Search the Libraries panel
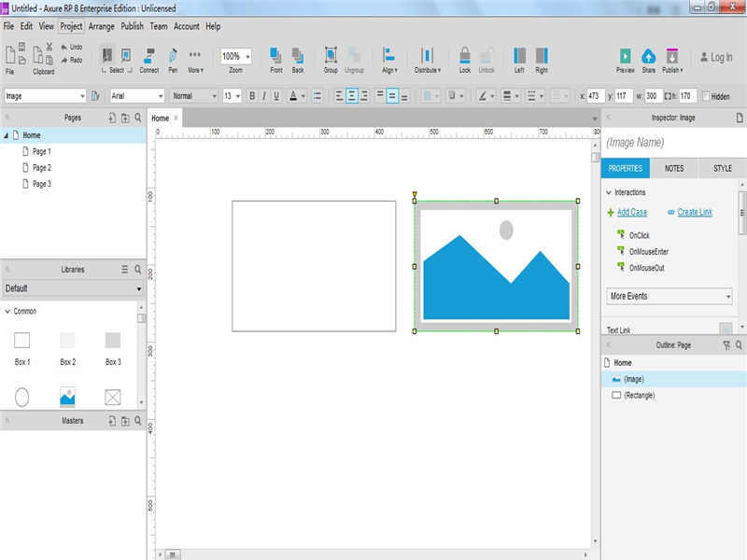The width and height of the screenshot is (747, 560). (138, 269)
